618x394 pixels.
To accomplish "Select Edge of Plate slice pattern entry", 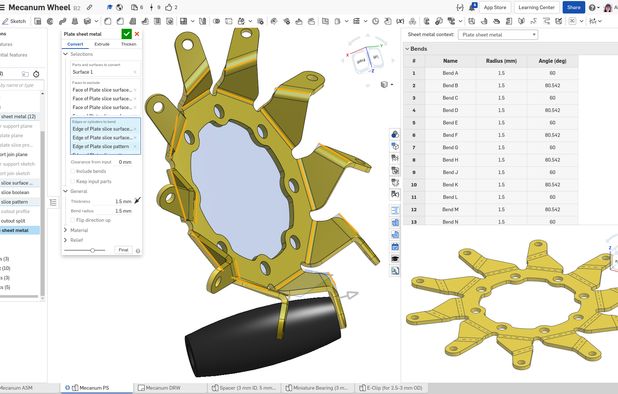I will (104, 146).
